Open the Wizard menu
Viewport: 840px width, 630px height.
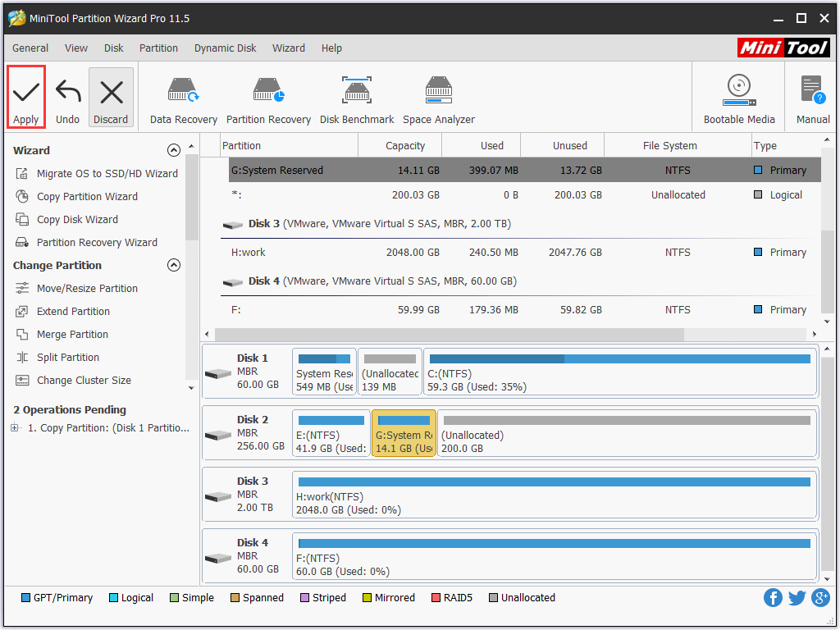point(289,48)
